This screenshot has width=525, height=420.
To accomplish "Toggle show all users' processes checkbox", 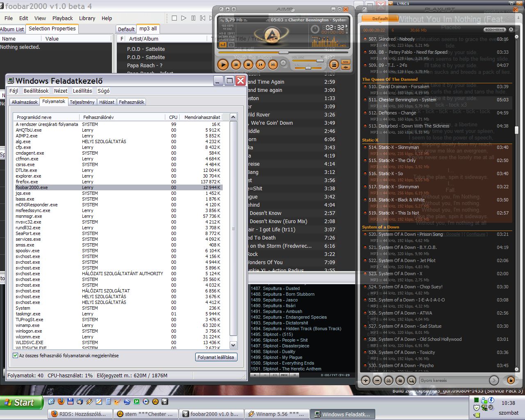I will pos(16,356).
